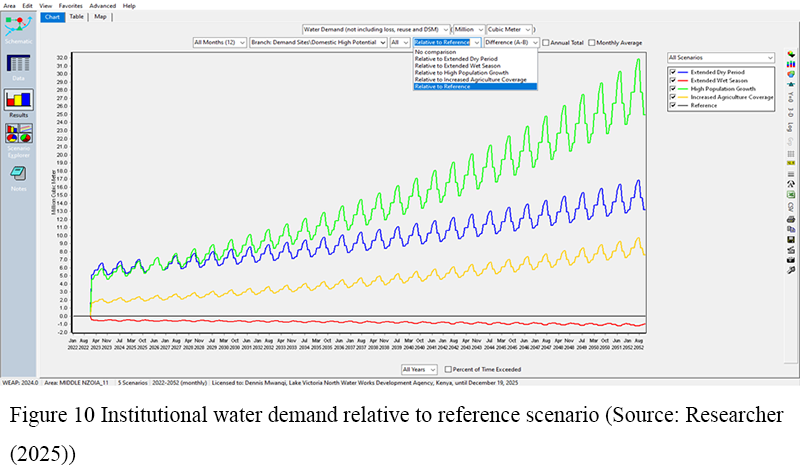Screen dimensions: 800x475
Task: Open the Notes view
Action: click(19, 174)
